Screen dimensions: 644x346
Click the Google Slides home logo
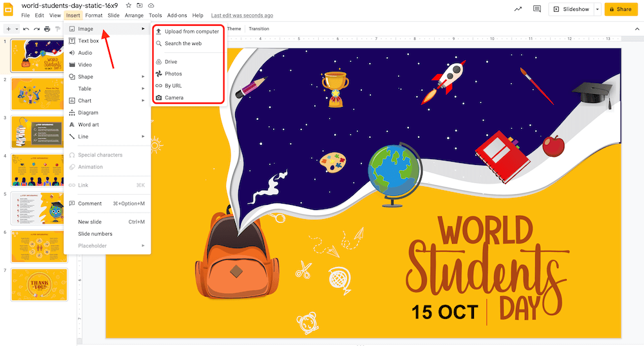[x=9, y=9]
